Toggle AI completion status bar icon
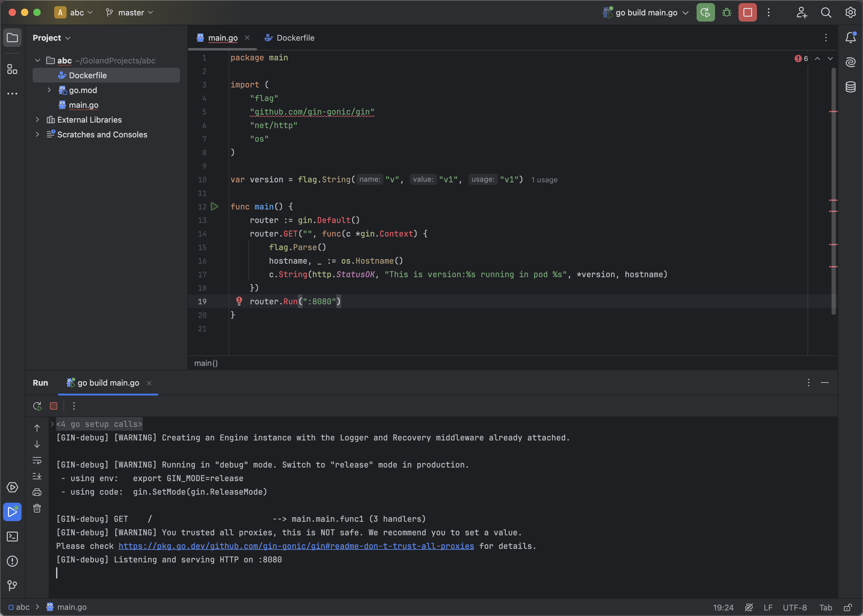 tap(748, 607)
